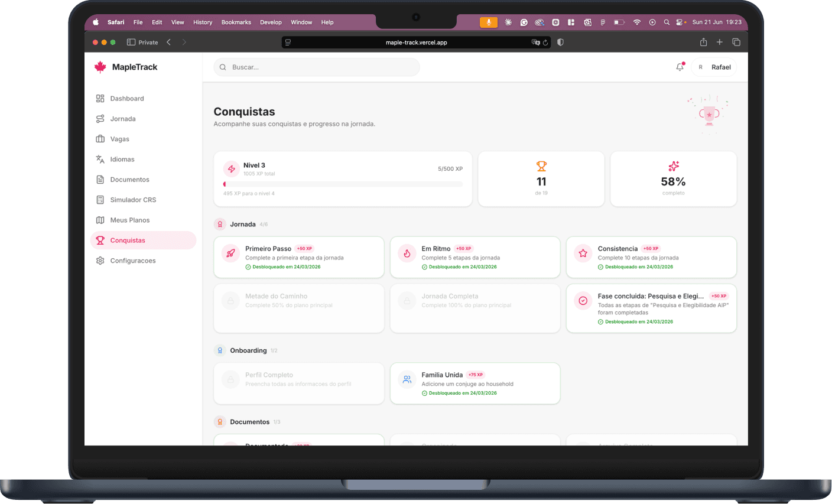Click the orange microphone menu bar icon
Viewport: 832px width, 504px height.
coord(489,22)
